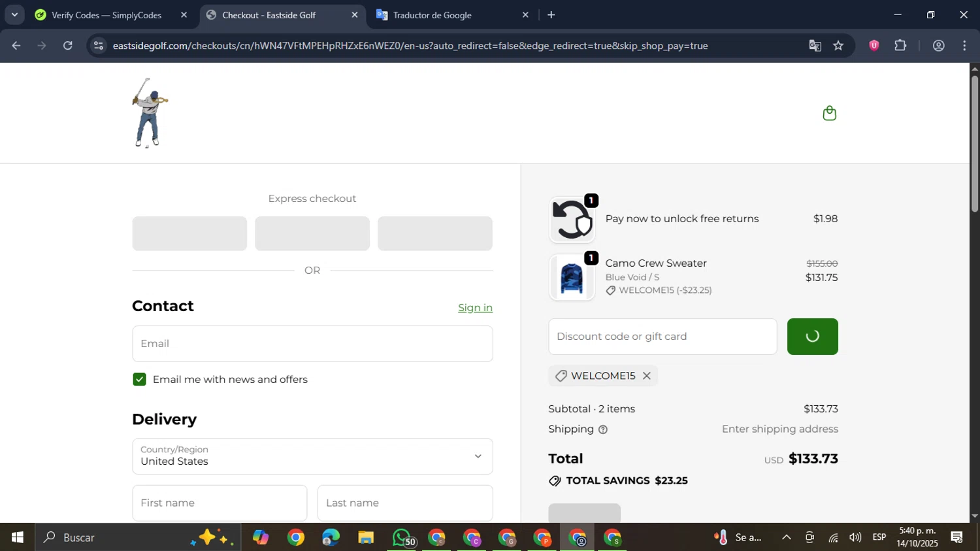Viewport: 980px width, 551px height.
Task: Open Microsoft Edge from the taskbar
Action: 331,537
